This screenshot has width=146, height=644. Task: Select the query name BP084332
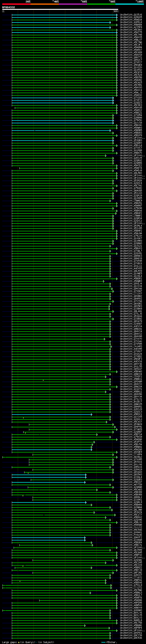point(8,8)
